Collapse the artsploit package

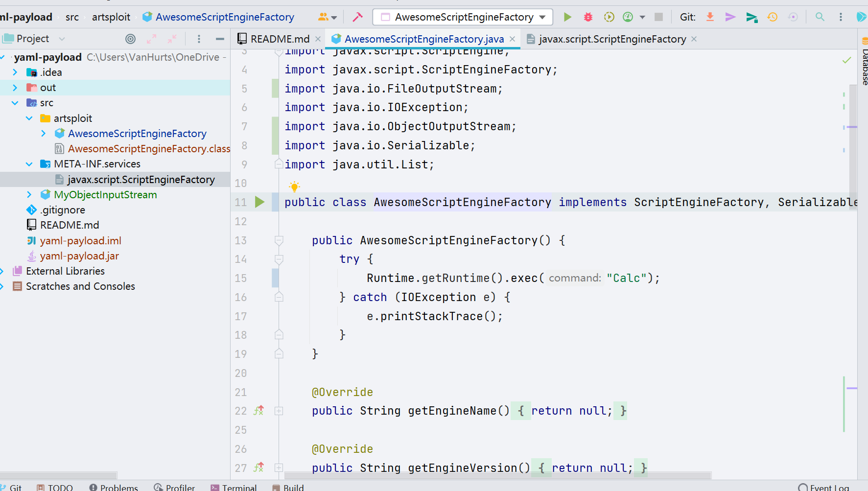[x=28, y=118]
